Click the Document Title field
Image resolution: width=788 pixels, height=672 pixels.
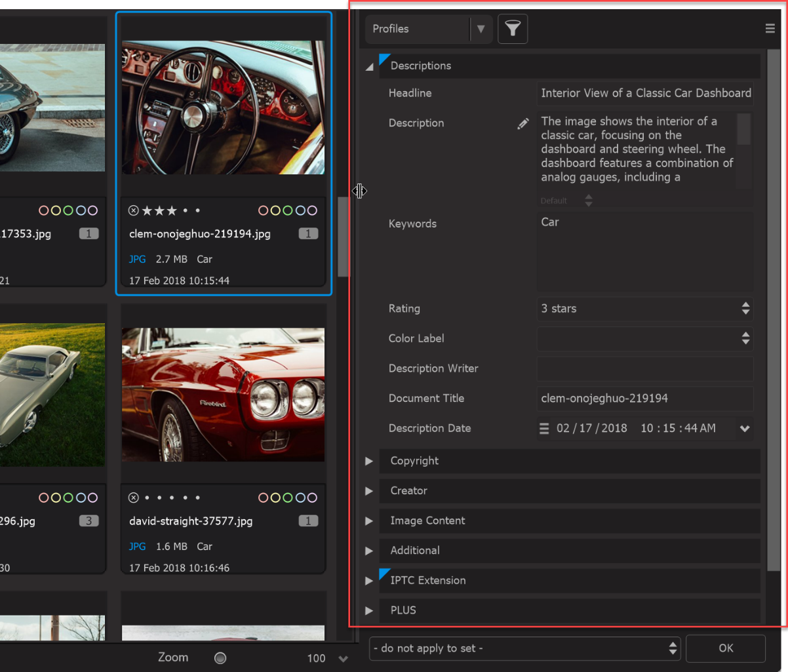(x=645, y=399)
